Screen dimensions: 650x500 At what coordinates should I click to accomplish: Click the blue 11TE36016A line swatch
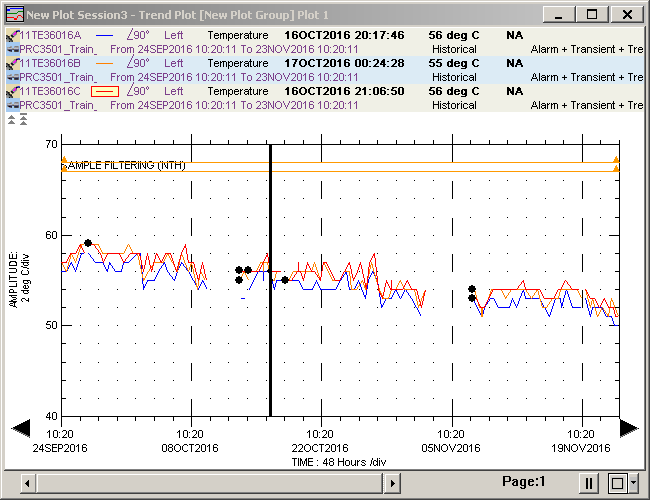click(103, 35)
